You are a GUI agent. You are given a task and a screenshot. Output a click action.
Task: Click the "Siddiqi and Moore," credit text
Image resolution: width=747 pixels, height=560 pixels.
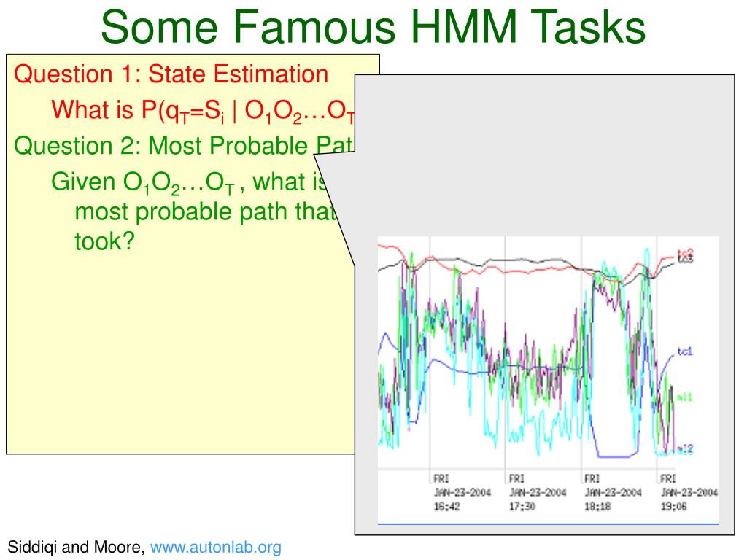76,547
